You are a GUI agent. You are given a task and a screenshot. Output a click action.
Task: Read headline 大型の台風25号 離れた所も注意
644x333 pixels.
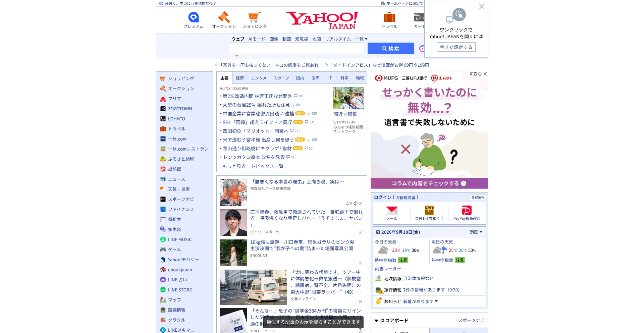click(x=256, y=105)
